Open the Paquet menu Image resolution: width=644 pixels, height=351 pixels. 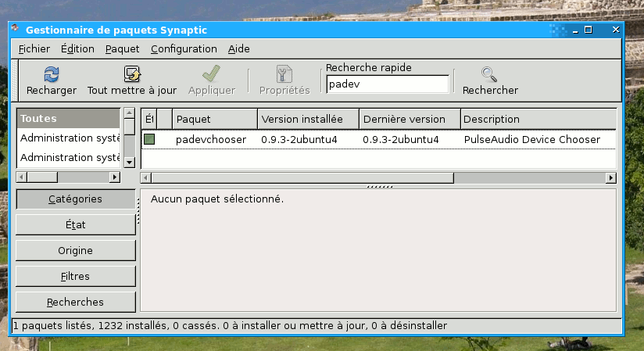(123, 49)
